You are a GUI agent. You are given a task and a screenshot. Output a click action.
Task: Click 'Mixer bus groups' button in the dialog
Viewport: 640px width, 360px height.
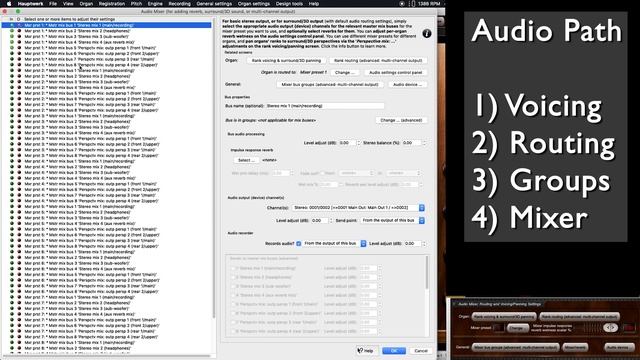click(x=330, y=84)
